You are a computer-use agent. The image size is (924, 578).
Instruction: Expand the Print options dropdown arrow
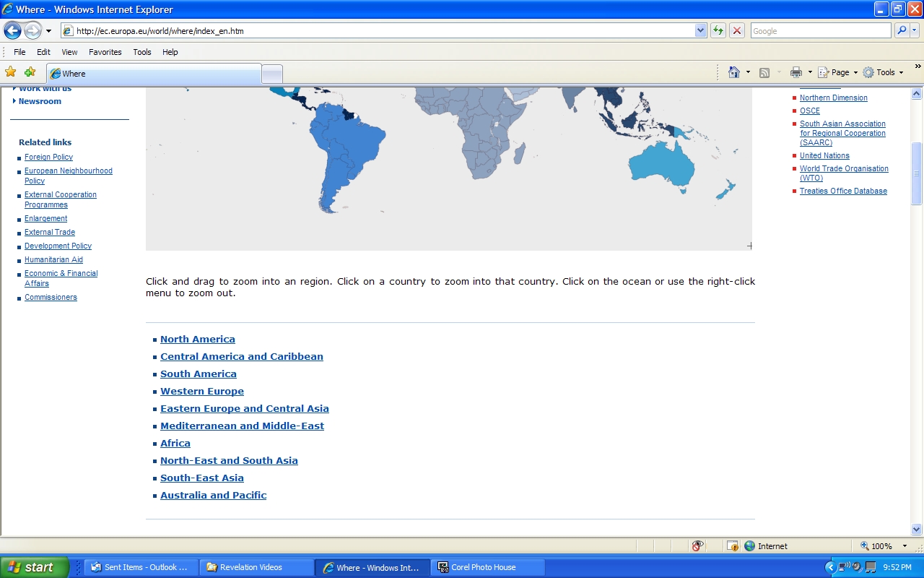810,72
